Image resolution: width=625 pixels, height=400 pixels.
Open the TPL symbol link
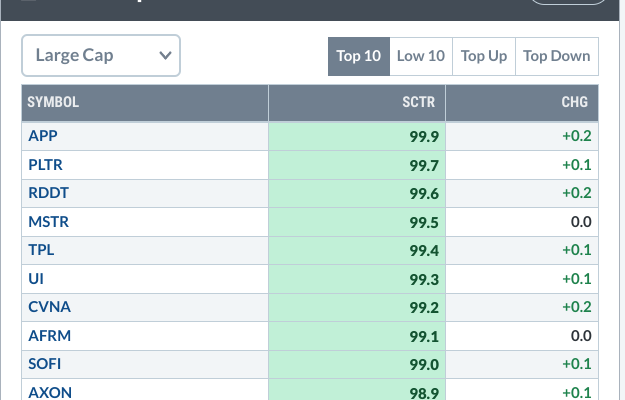(41, 250)
